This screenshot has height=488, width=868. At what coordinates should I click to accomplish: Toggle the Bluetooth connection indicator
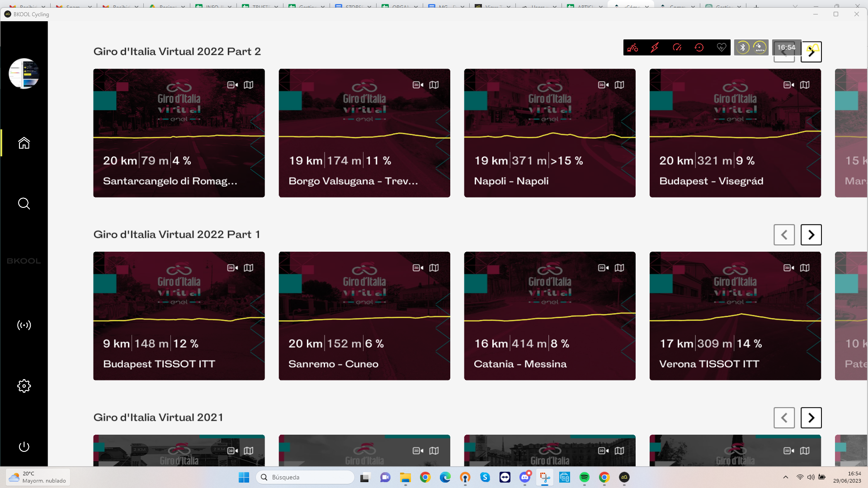(743, 47)
